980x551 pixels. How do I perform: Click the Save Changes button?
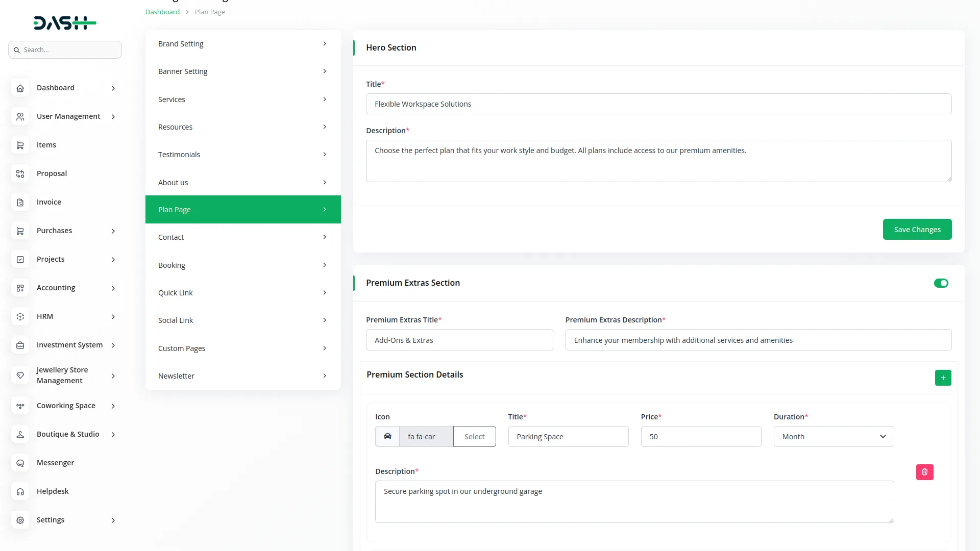pos(917,230)
